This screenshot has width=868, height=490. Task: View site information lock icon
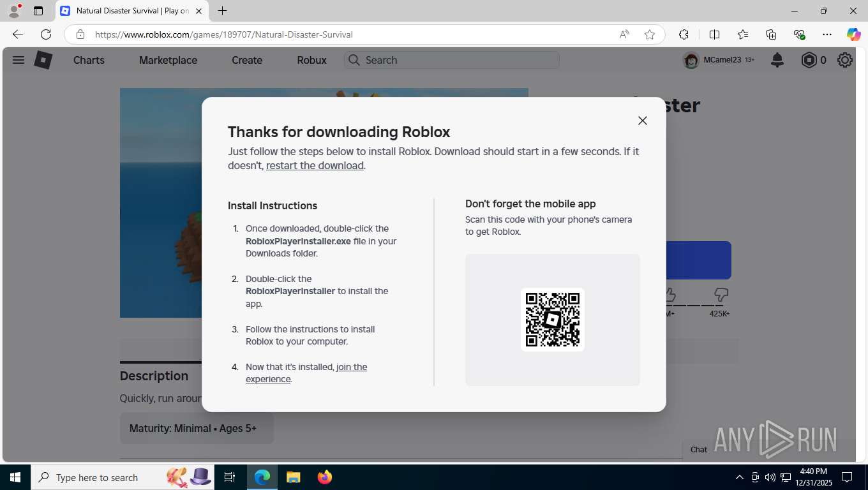pyautogui.click(x=80, y=34)
